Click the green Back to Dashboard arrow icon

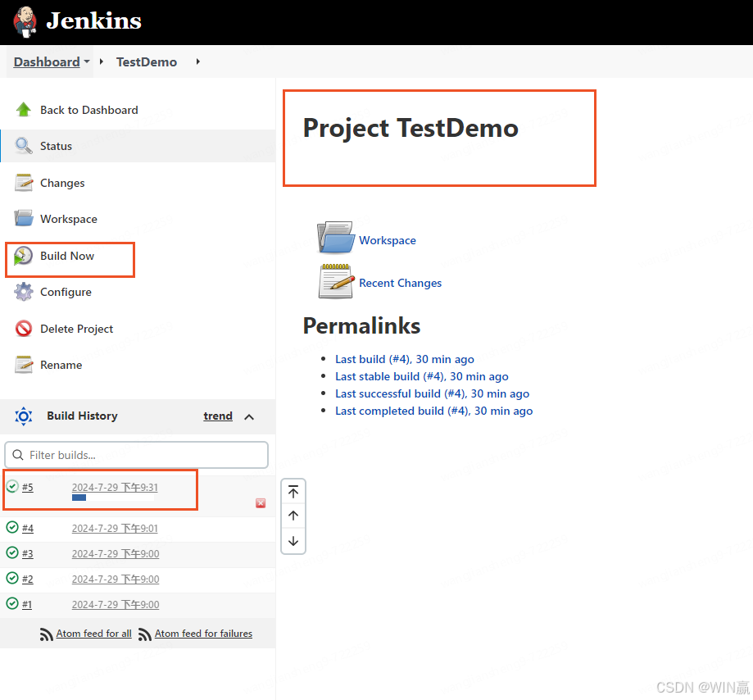[24, 110]
